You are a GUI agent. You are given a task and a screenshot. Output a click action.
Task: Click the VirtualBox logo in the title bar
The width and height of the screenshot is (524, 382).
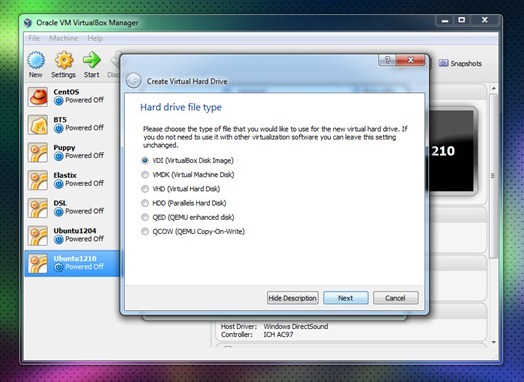pos(28,23)
